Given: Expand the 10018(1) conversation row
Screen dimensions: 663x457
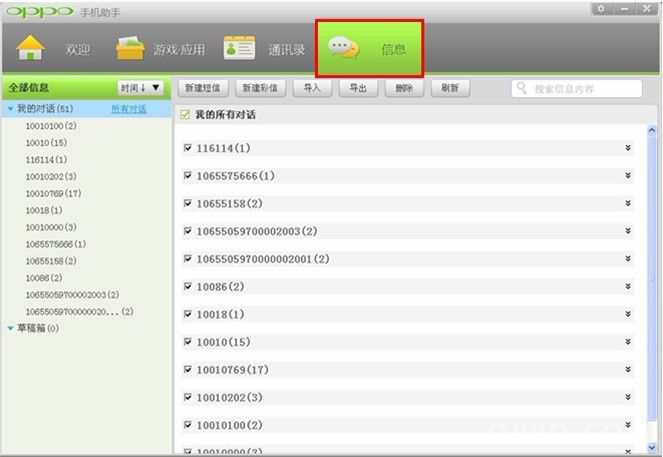Looking at the screenshot, I should point(628,314).
